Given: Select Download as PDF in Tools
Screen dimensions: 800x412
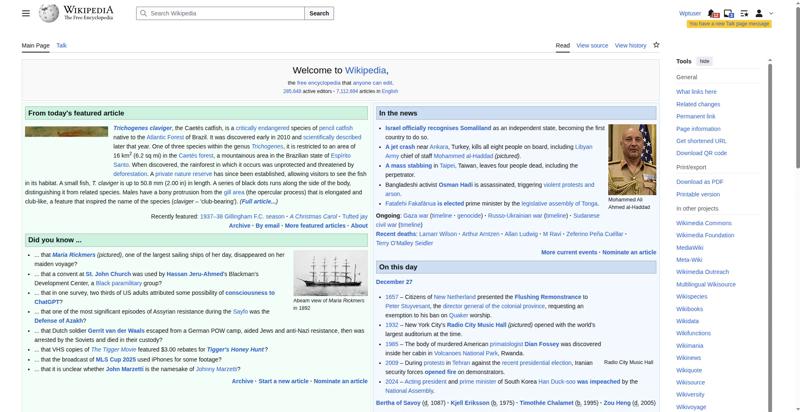Looking at the screenshot, I should 699,181.
